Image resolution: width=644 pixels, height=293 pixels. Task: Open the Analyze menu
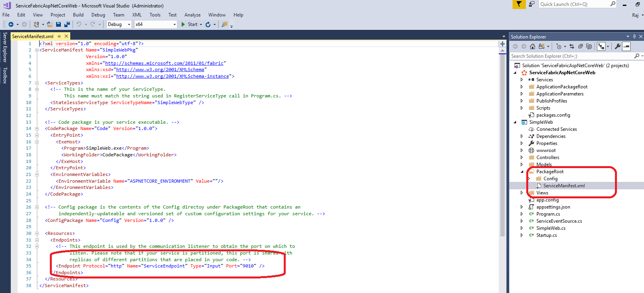coord(192,15)
